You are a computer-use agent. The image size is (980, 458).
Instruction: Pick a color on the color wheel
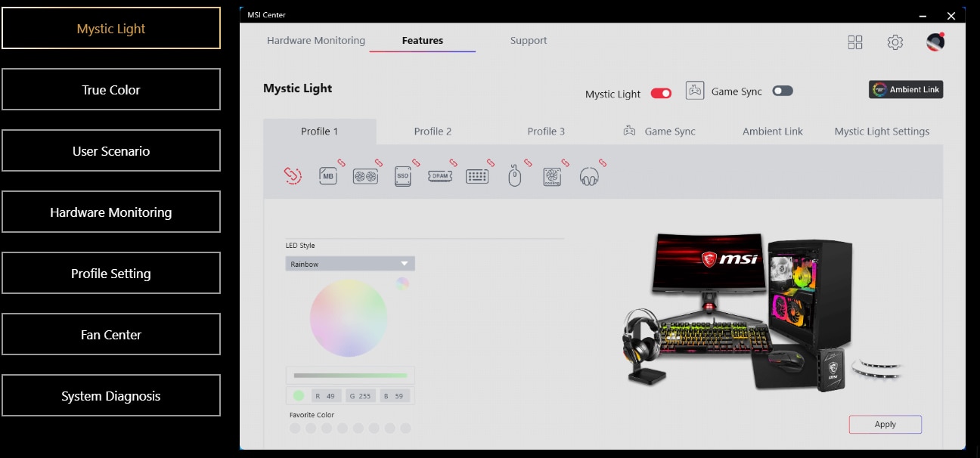click(x=349, y=318)
